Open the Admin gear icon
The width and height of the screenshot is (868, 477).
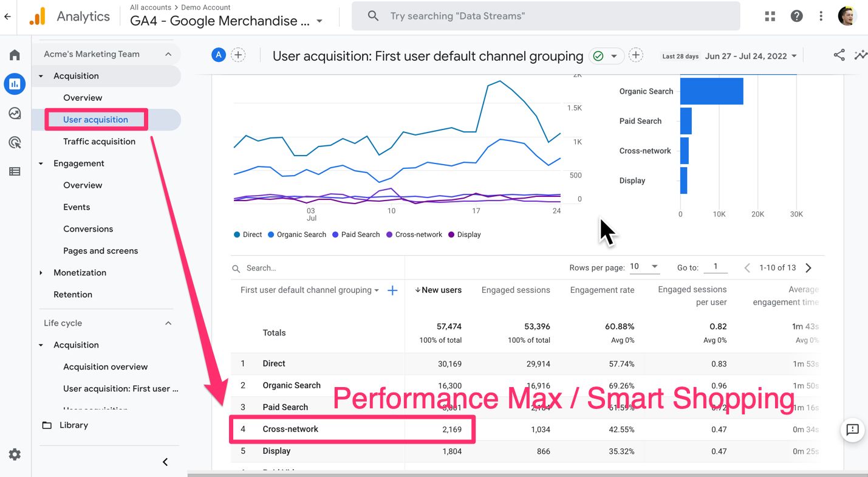15,455
